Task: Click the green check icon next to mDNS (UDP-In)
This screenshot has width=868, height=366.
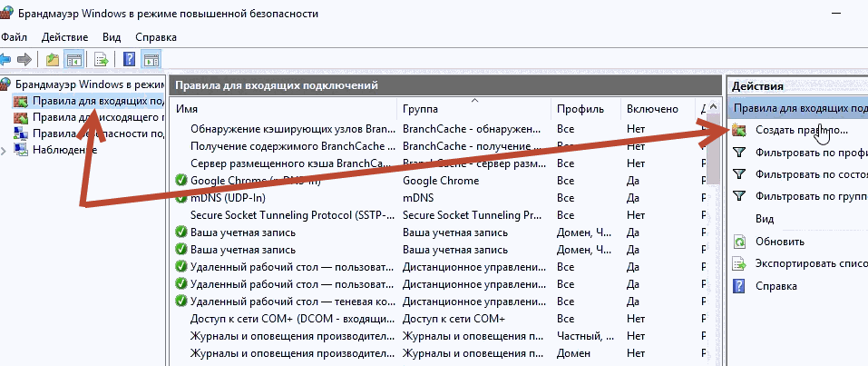Action: click(181, 197)
